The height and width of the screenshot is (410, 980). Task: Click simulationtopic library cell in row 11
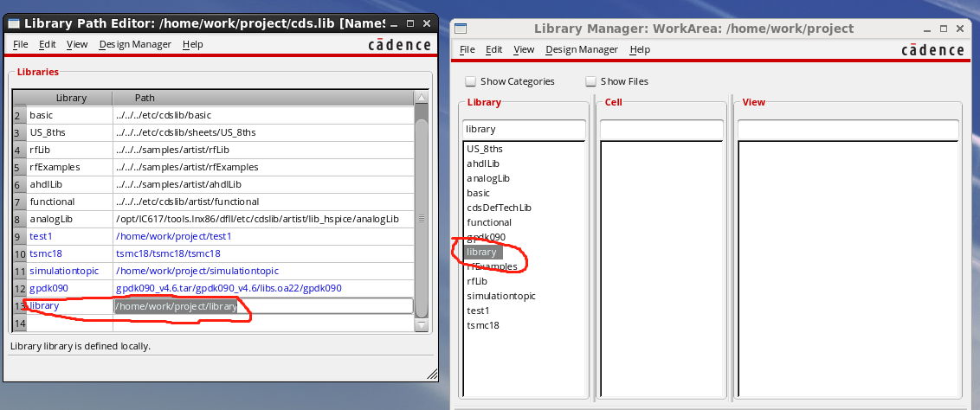(68, 271)
